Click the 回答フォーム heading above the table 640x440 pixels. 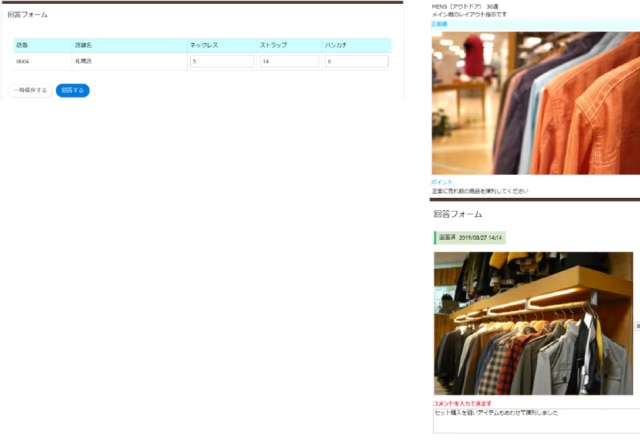point(27,15)
